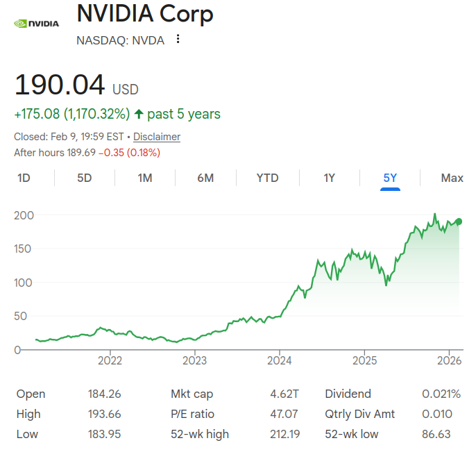Open the Max range tab
Viewport: 476px width, 452px height.
tap(452, 178)
